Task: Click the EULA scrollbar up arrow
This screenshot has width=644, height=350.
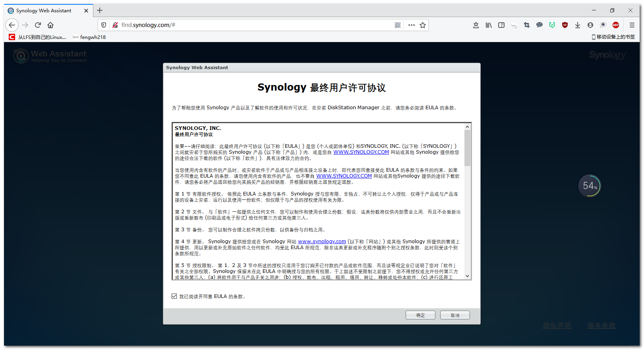Action: coord(467,127)
